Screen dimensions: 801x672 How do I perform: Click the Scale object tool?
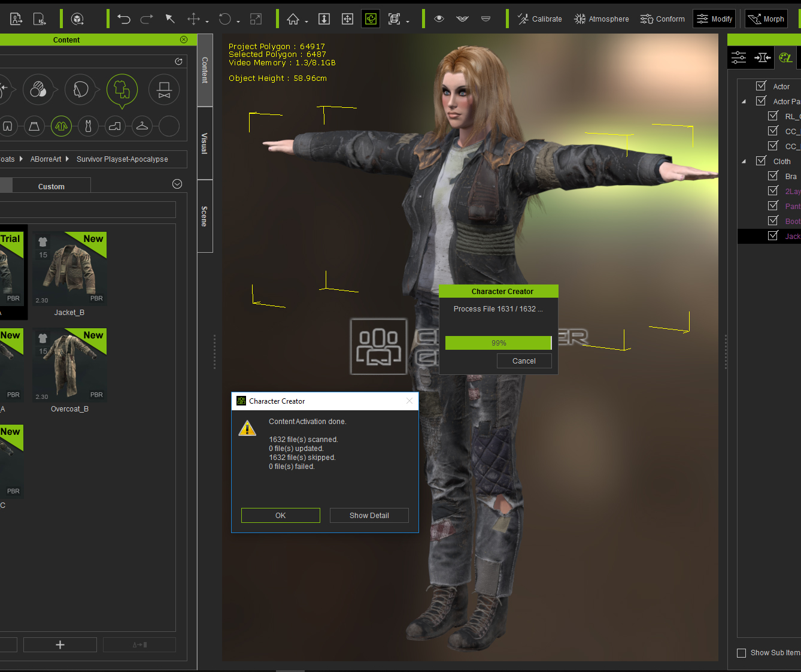tap(256, 19)
